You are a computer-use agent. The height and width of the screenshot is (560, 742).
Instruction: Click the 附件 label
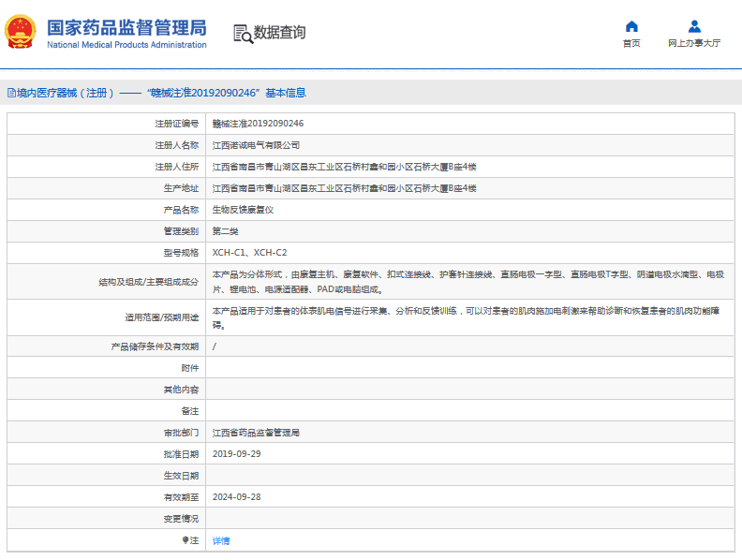tap(190, 368)
